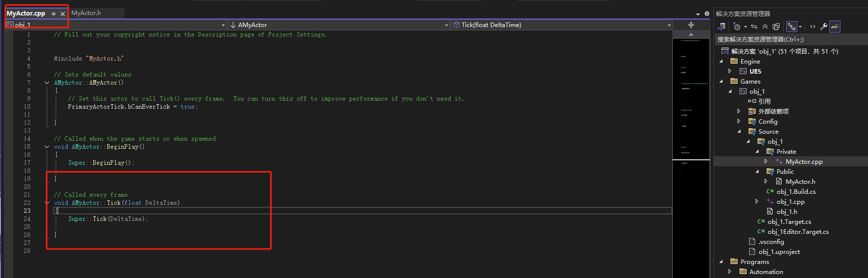The image size is (868, 278).
Task: Click the View Code angle-brackets icon
Action: click(813, 27)
